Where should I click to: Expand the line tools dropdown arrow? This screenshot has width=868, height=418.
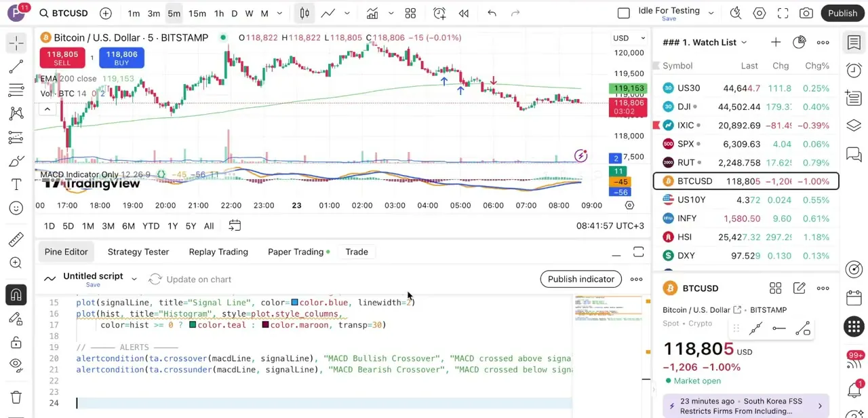[x=347, y=13]
